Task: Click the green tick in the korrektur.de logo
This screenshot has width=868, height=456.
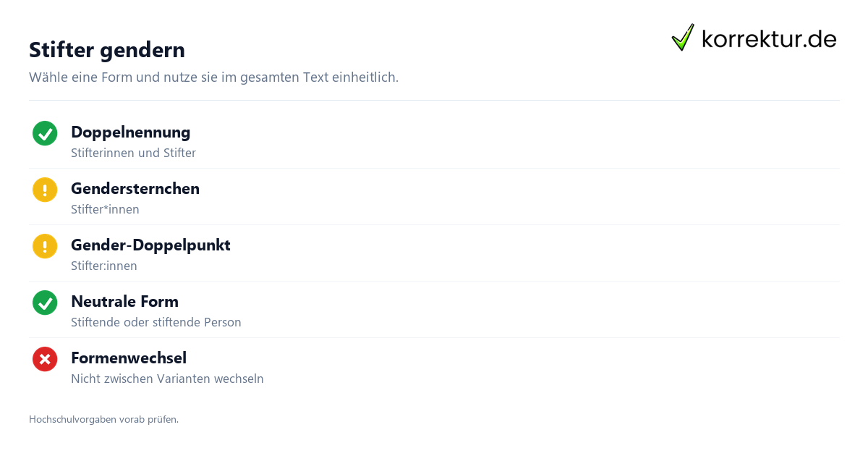Action: 683,38
